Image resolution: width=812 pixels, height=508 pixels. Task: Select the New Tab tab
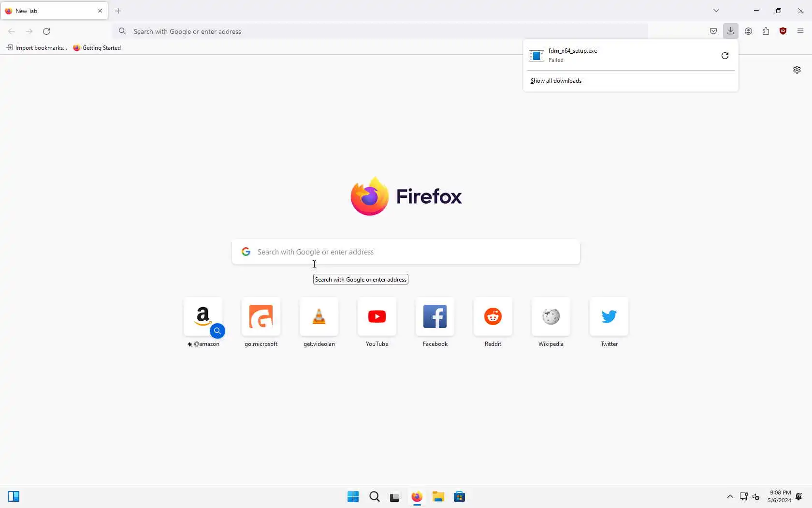pyautogui.click(x=54, y=11)
